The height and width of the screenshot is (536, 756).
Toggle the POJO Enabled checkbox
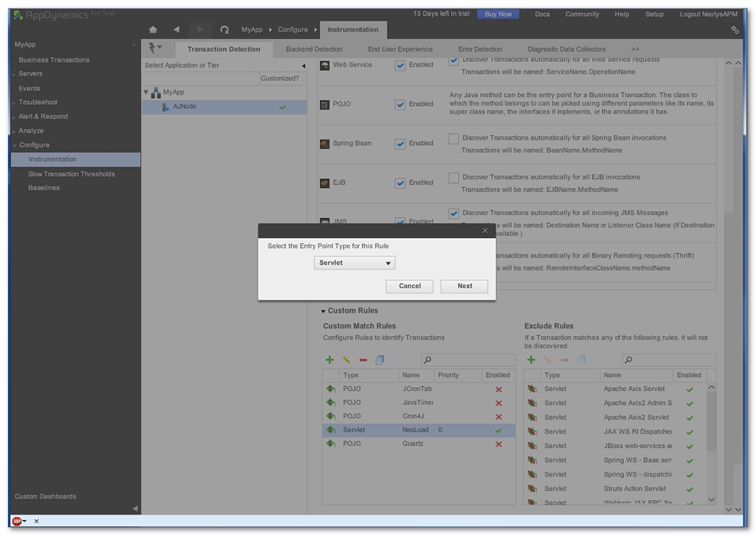[x=400, y=104]
